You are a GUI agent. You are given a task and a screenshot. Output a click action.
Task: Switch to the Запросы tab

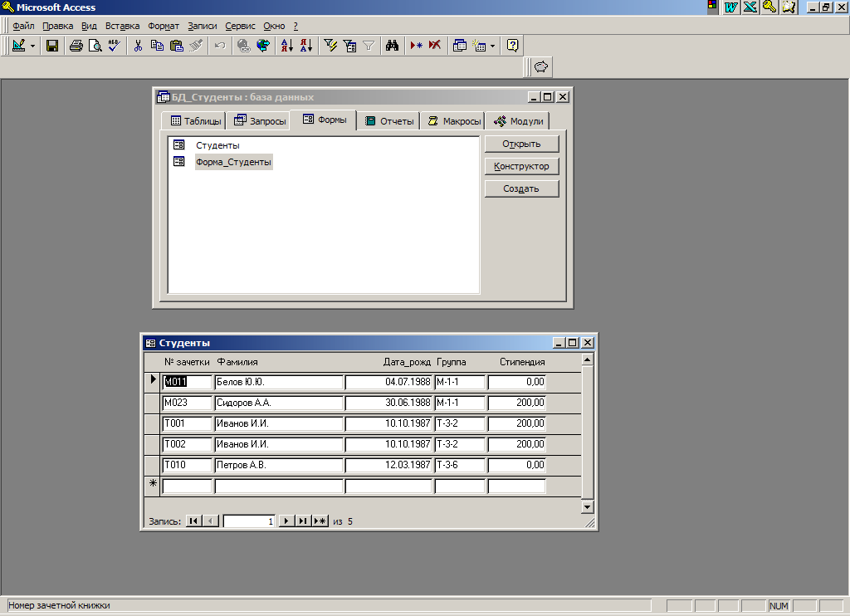[x=259, y=121]
